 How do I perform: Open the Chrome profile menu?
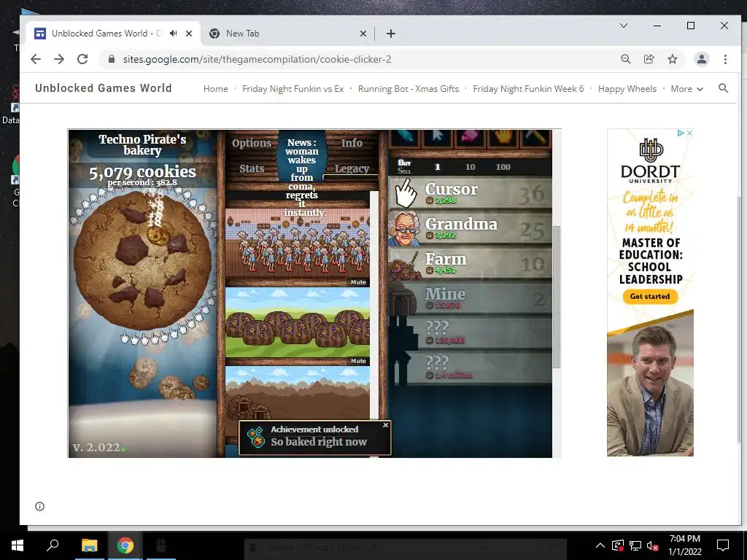tap(702, 59)
